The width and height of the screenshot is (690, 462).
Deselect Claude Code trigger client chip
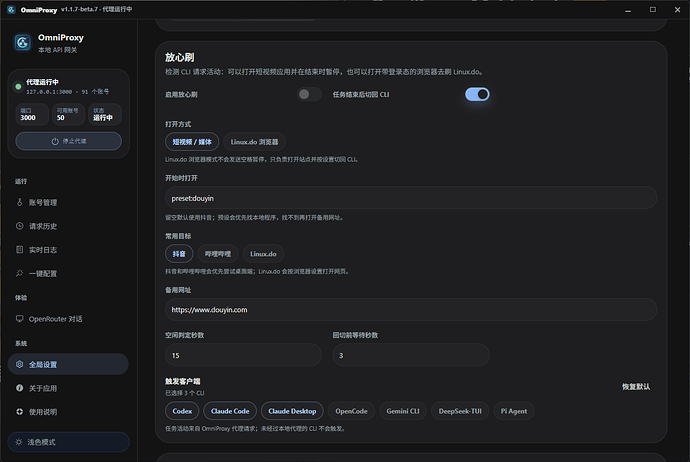coord(230,411)
